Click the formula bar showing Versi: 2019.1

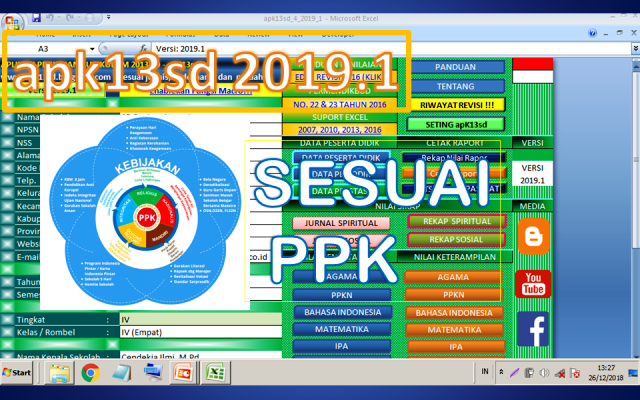tap(392, 49)
